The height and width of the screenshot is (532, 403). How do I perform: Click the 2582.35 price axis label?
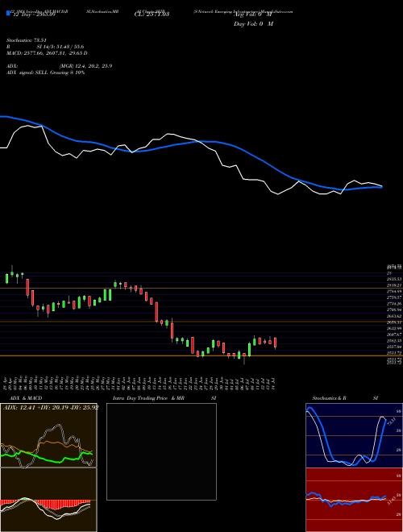(394, 341)
